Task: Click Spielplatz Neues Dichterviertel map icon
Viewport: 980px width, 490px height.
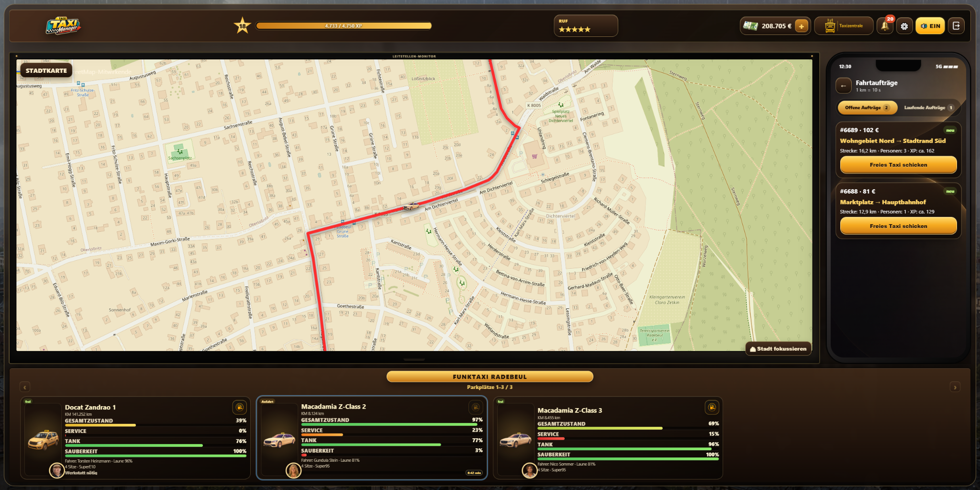Action: 561,104
